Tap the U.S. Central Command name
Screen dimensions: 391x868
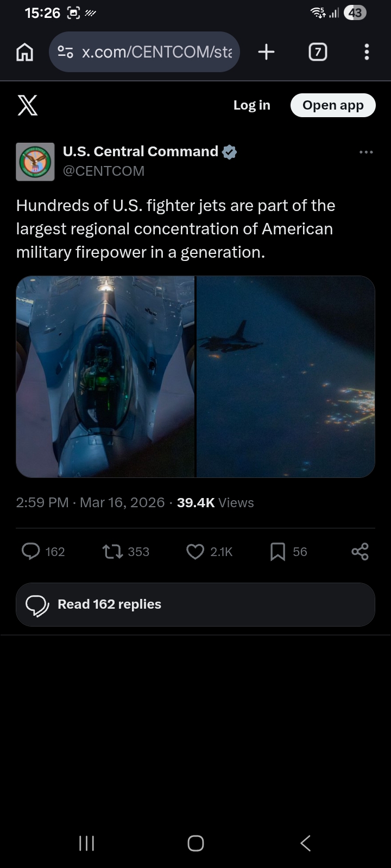pyautogui.click(x=141, y=151)
